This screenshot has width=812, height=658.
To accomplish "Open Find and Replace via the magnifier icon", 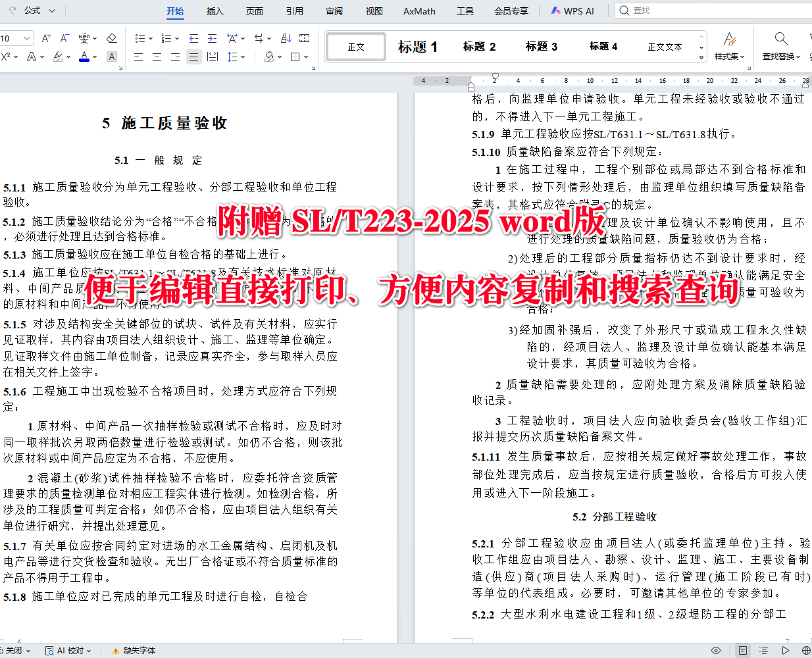I will click(780, 38).
